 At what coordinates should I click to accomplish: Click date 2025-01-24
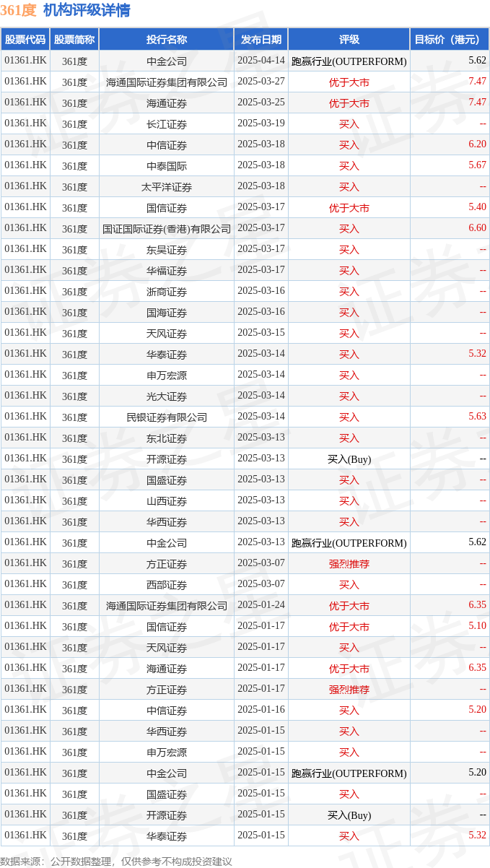coord(261,605)
